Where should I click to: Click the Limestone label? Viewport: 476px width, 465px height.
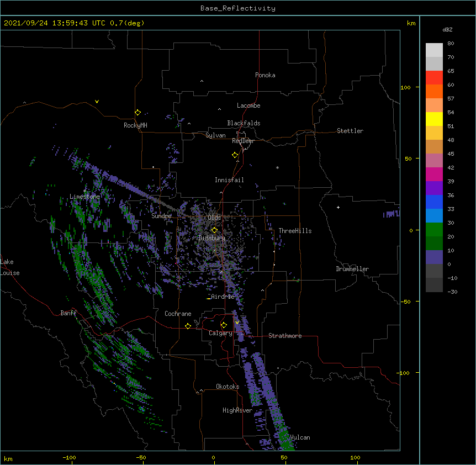tap(84, 197)
